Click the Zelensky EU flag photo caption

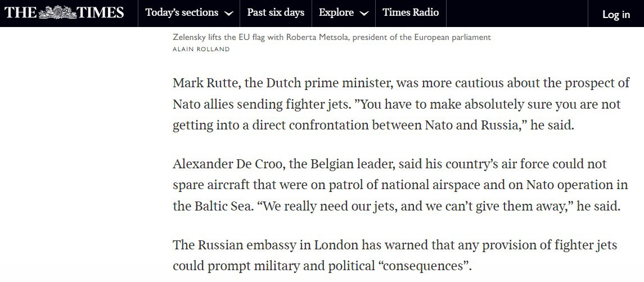click(331, 37)
